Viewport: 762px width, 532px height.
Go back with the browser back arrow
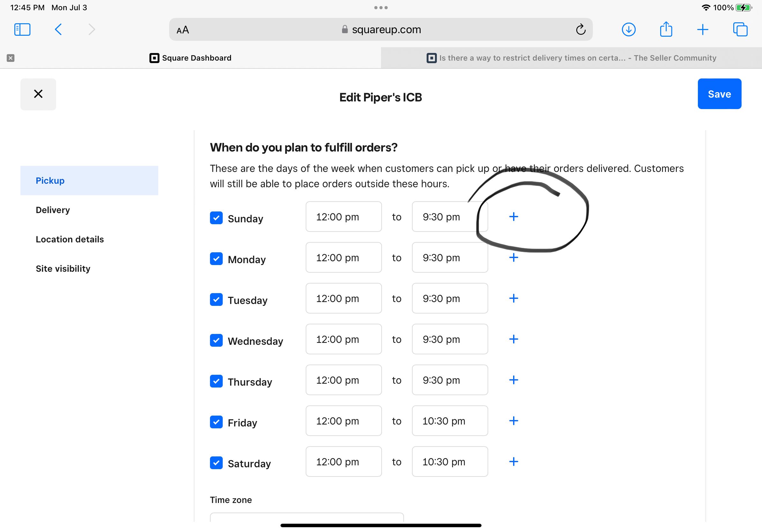click(58, 30)
